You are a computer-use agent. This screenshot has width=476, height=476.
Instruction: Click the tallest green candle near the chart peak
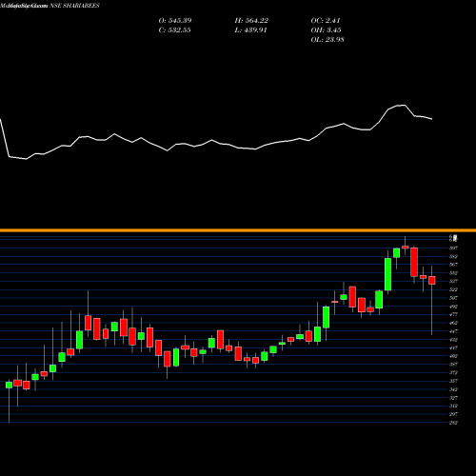click(x=387, y=274)
